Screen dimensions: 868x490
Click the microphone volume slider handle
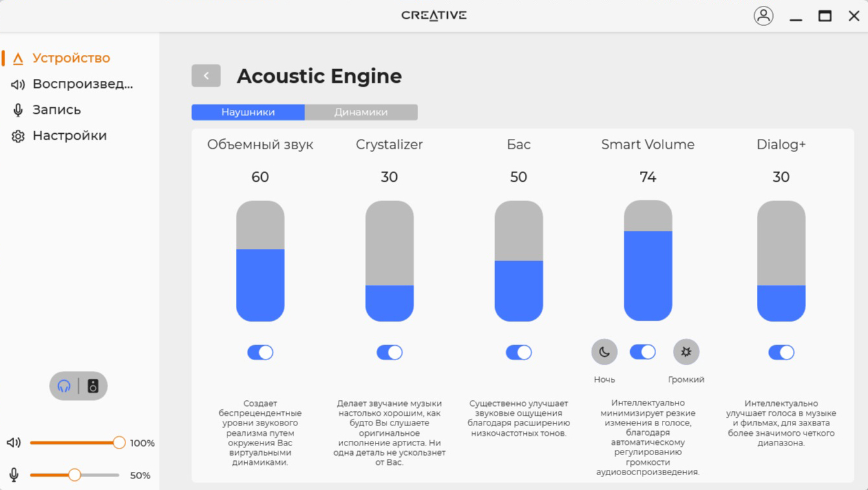pyautogui.click(x=75, y=475)
